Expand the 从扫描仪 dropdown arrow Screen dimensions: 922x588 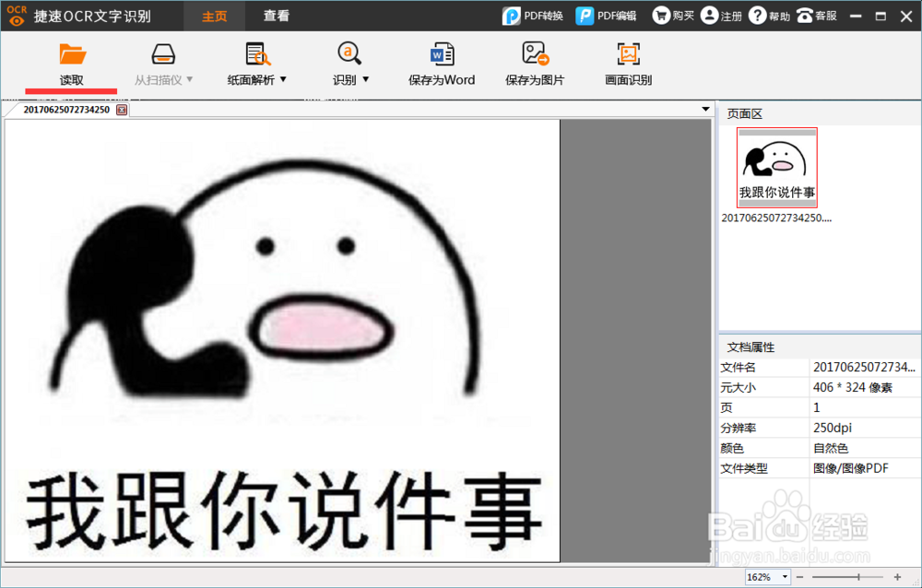189,79
